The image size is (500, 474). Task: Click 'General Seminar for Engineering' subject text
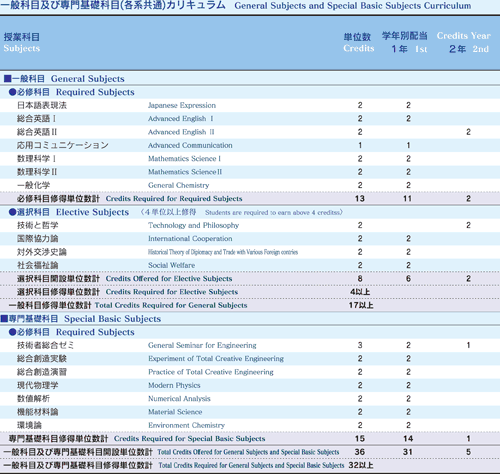click(x=202, y=345)
